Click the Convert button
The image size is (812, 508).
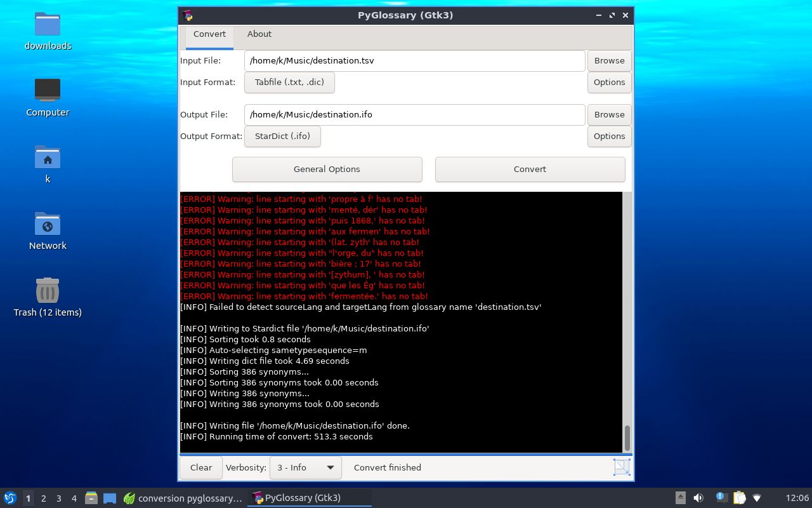[x=530, y=170]
